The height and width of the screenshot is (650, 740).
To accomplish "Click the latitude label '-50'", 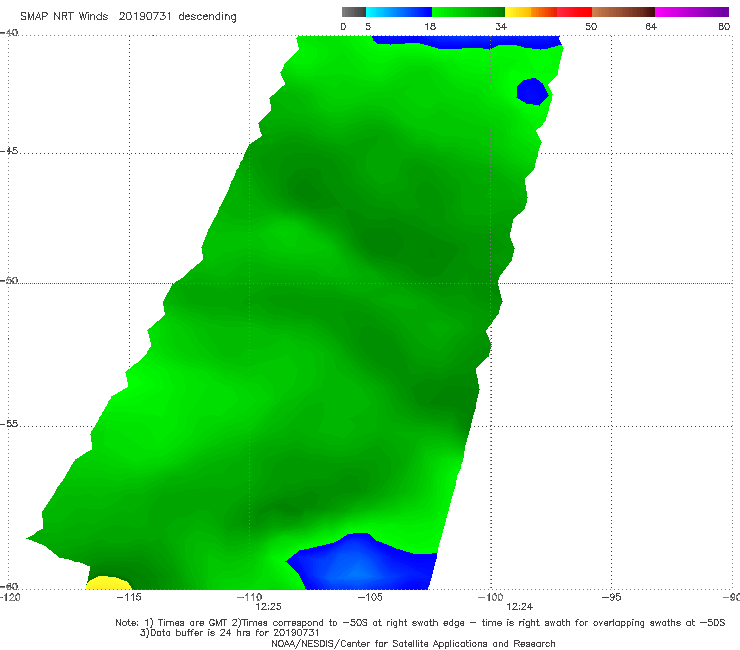I will (9, 280).
